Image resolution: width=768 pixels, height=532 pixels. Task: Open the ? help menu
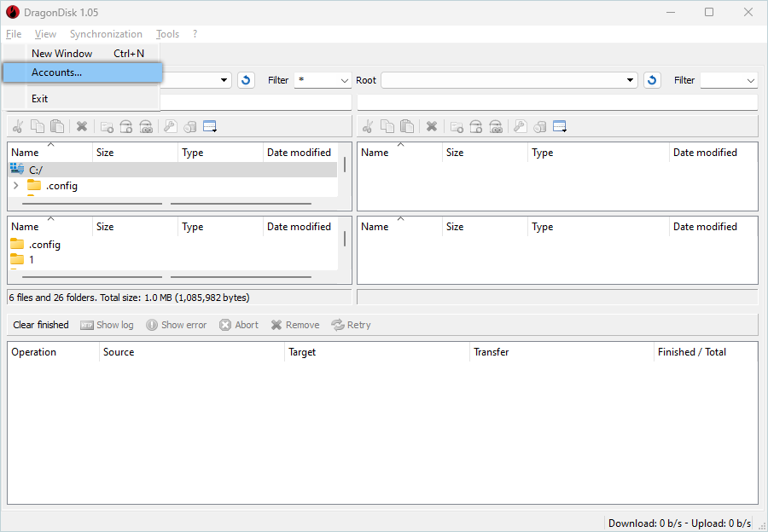click(x=195, y=34)
